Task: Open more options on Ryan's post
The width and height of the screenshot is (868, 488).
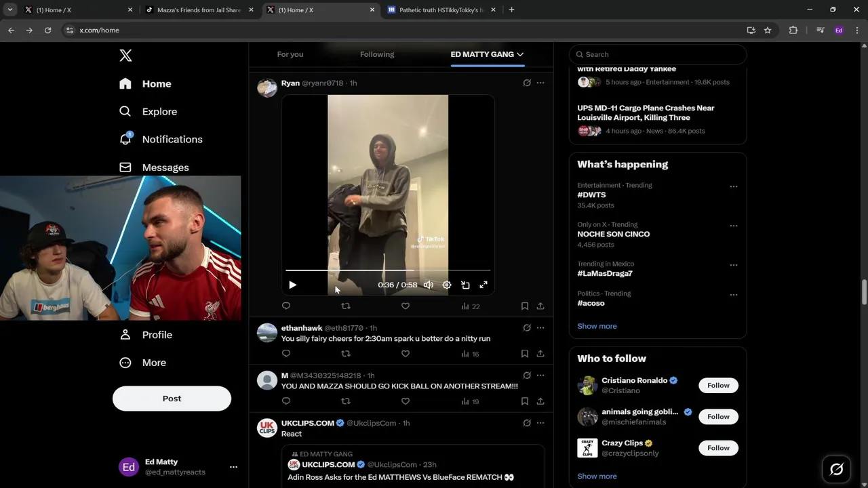Action: point(540,83)
